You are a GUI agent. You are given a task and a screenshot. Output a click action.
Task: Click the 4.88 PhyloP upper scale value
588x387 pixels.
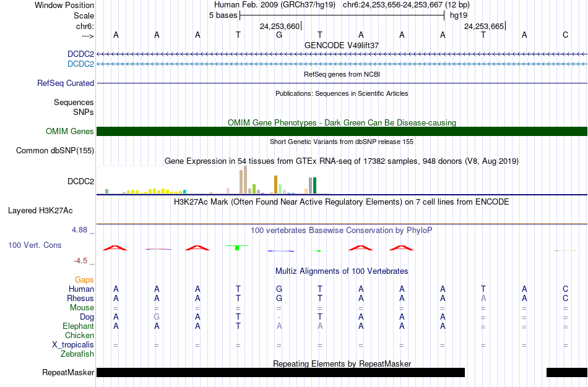[79, 229]
